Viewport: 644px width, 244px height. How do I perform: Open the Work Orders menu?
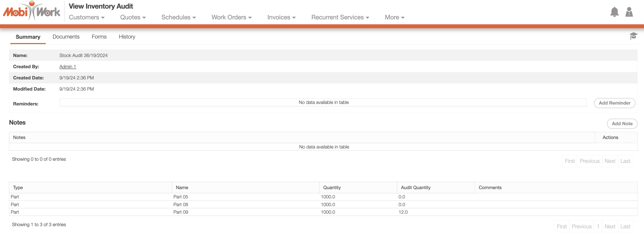(232, 17)
